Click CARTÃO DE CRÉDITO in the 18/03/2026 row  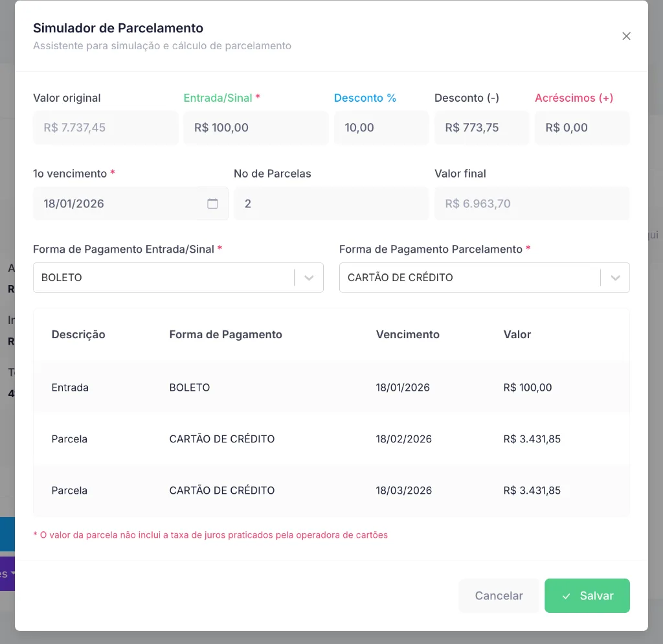[222, 491]
